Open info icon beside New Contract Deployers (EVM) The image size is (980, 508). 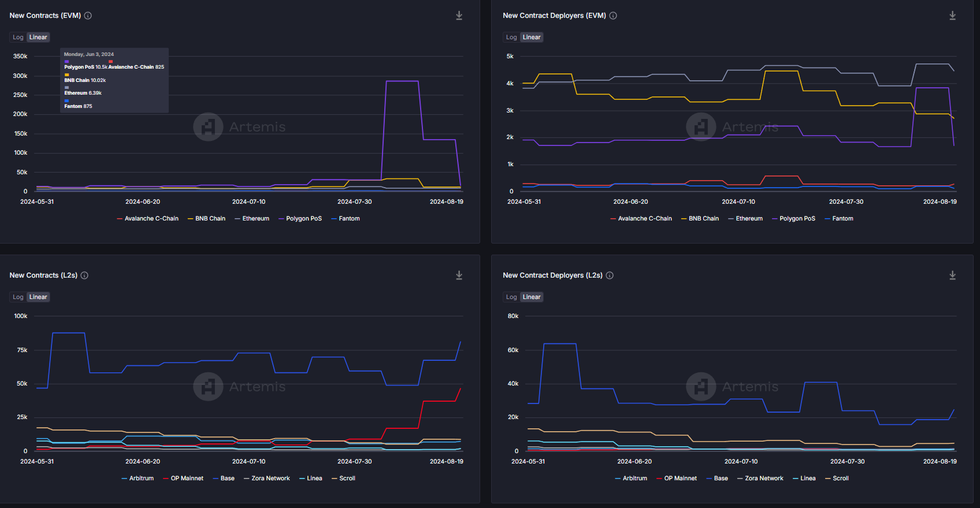pos(613,16)
